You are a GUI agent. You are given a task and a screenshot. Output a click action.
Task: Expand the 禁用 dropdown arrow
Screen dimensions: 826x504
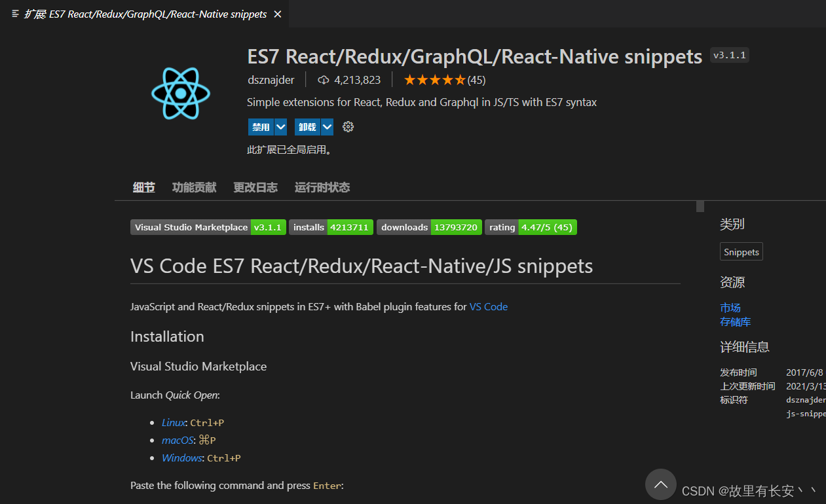[x=281, y=127]
